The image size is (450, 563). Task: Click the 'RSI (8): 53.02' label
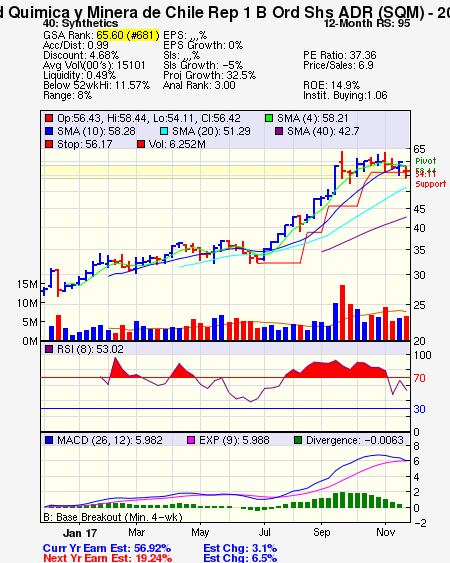click(90, 349)
